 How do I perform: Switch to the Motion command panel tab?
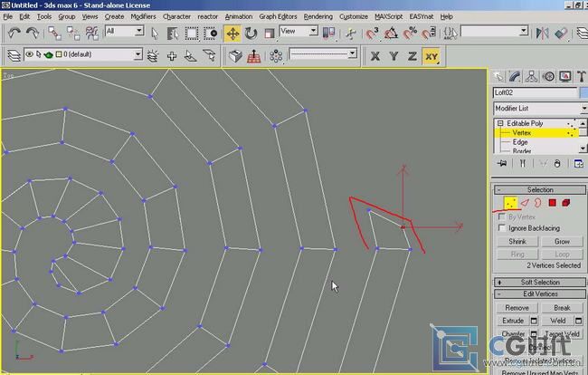point(548,77)
